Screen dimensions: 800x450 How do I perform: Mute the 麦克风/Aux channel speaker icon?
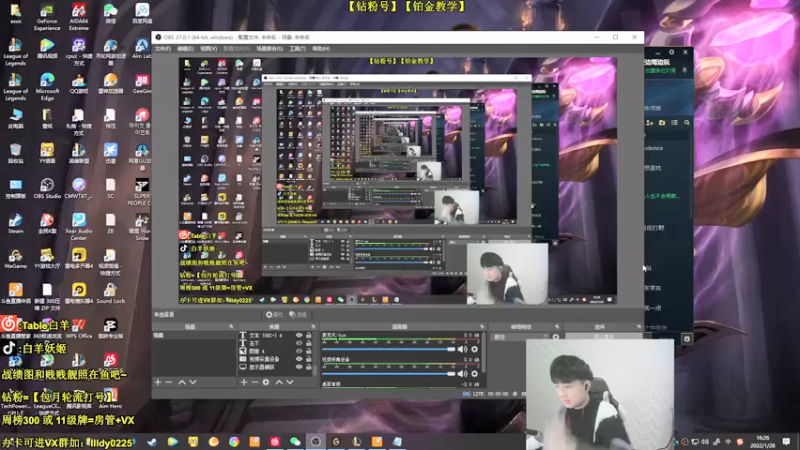coord(462,349)
